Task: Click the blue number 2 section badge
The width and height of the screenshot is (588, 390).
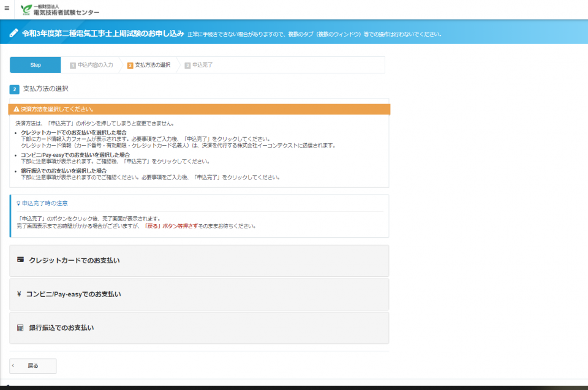Action: [15, 89]
